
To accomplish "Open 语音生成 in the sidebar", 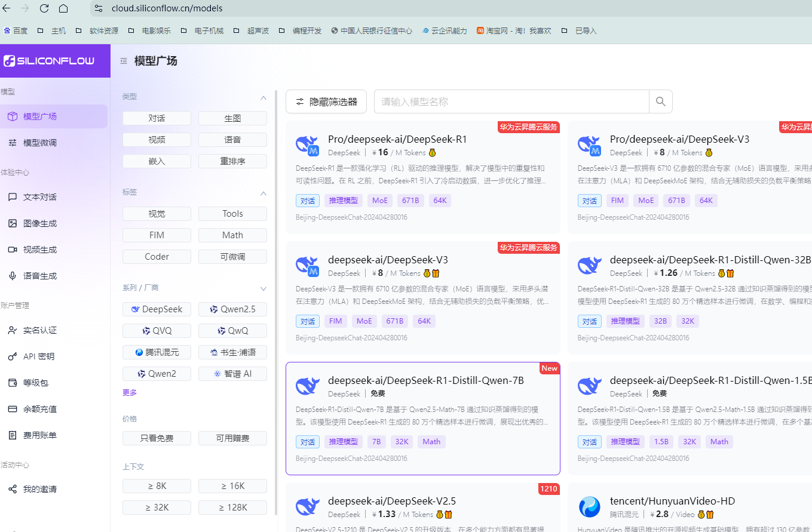I will [x=54, y=276].
